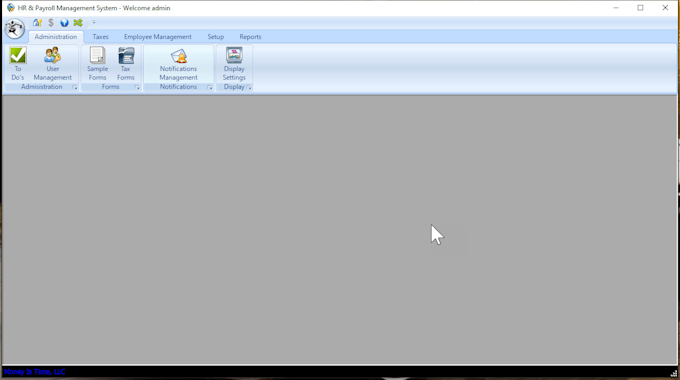680x380 pixels.
Task: Switch to the Employee Management ribbon tab
Action: point(157,37)
